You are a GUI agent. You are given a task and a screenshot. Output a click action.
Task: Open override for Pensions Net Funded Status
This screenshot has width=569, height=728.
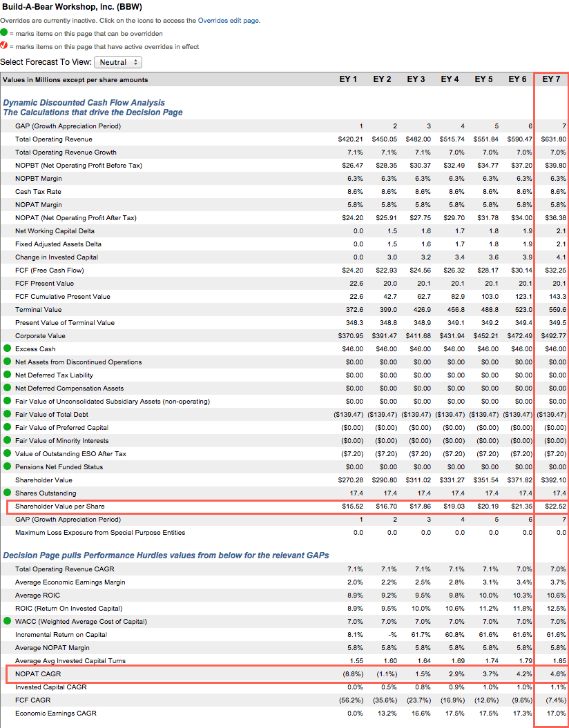tap(7, 466)
